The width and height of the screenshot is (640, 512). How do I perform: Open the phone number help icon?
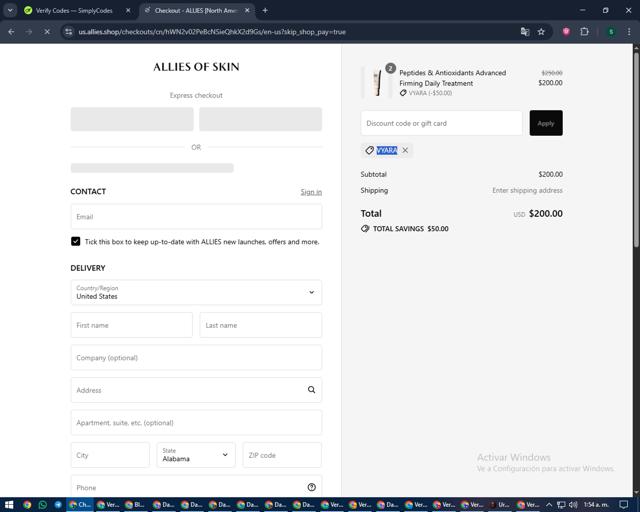pos(311,487)
